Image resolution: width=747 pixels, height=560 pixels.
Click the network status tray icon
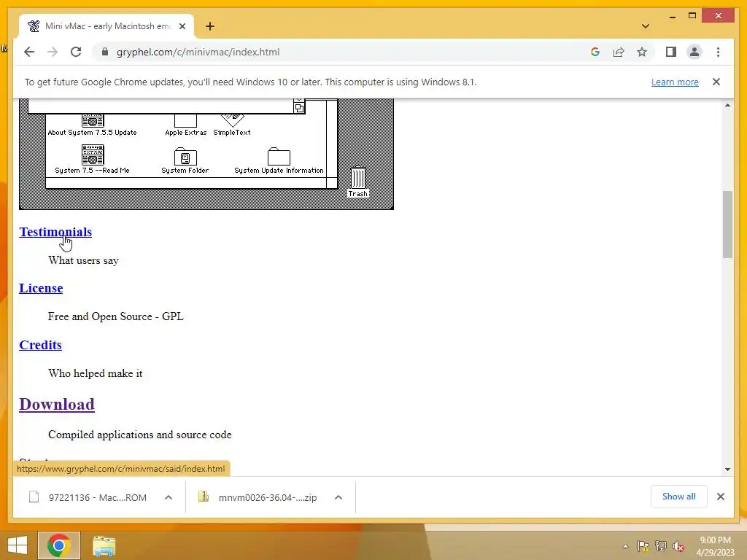[x=660, y=545]
